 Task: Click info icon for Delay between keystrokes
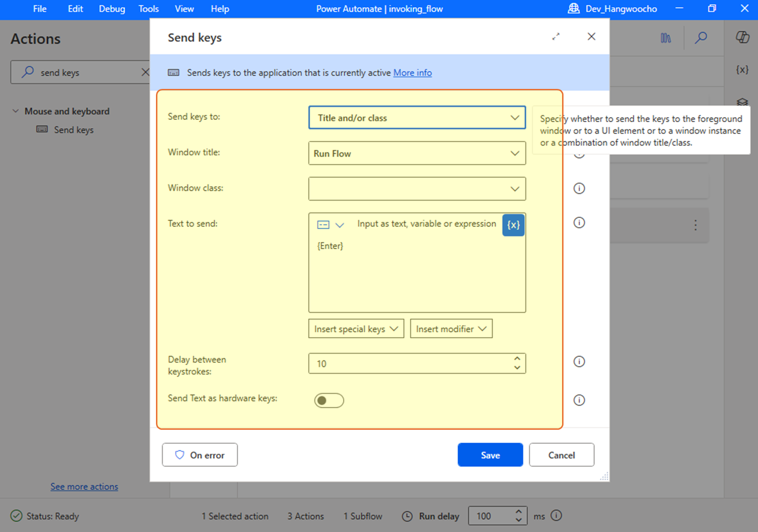tap(579, 361)
